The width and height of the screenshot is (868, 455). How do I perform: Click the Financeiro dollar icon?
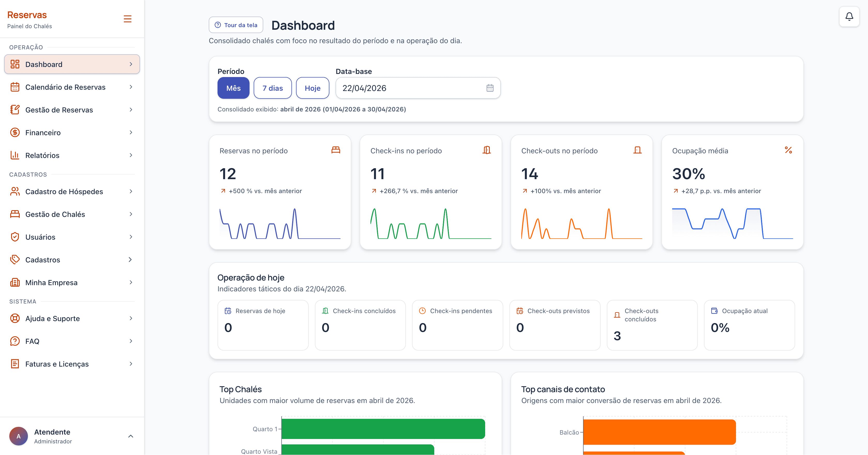tap(15, 132)
